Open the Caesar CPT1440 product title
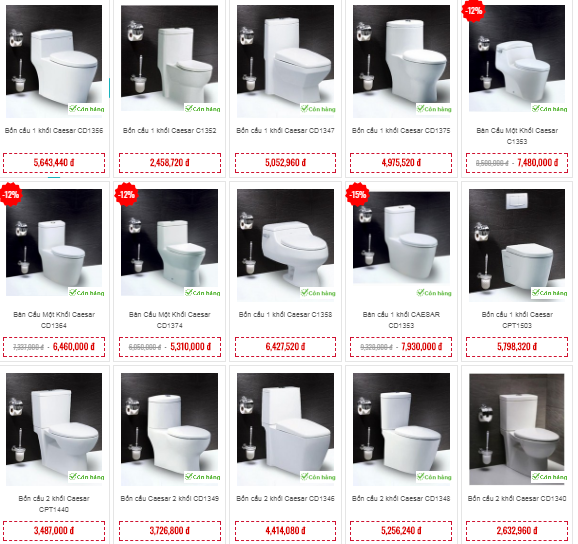Viewport: 578px width, 544px height. (54, 504)
